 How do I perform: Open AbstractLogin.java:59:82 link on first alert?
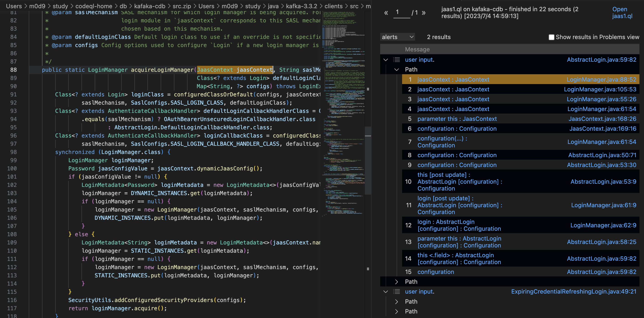pos(602,60)
